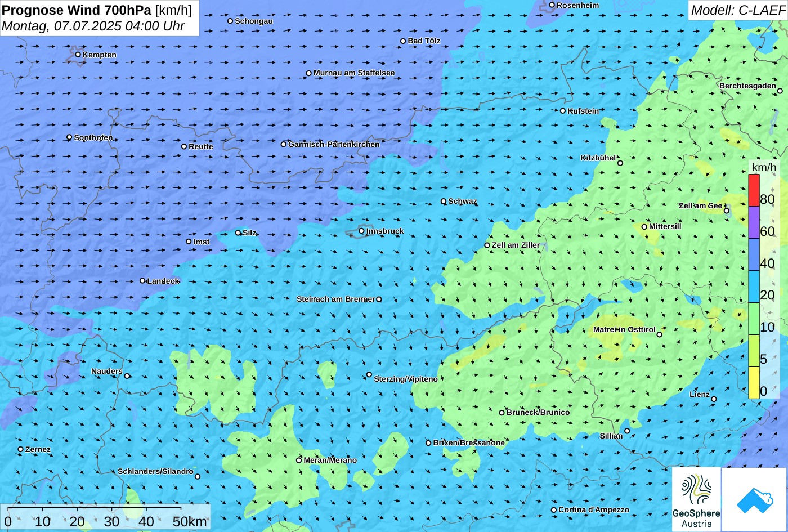Click the green 10 km/h legend swatch
Screen dimensions: 788x532
tap(754, 319)
